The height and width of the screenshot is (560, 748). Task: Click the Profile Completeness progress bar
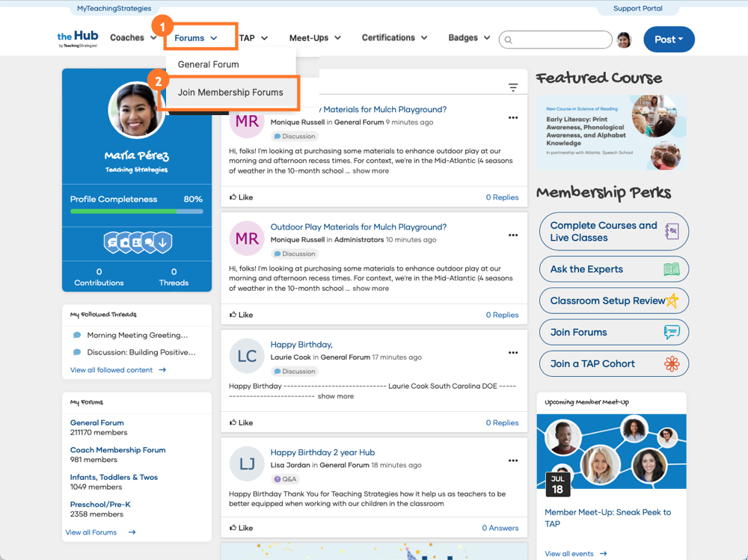[x=137, y=212]
